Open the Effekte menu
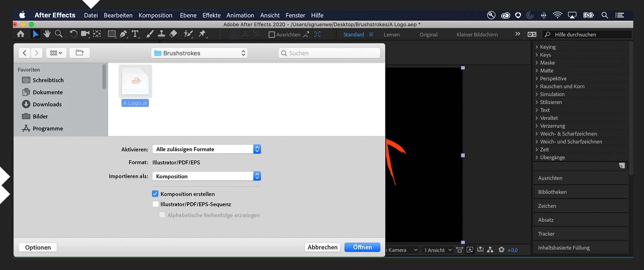 (211, 15)
